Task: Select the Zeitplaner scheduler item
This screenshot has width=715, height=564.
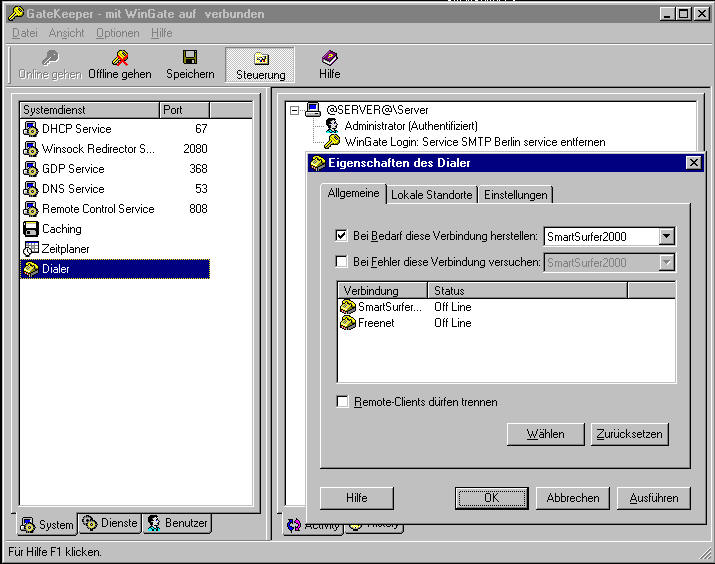Action: [66, 249]
